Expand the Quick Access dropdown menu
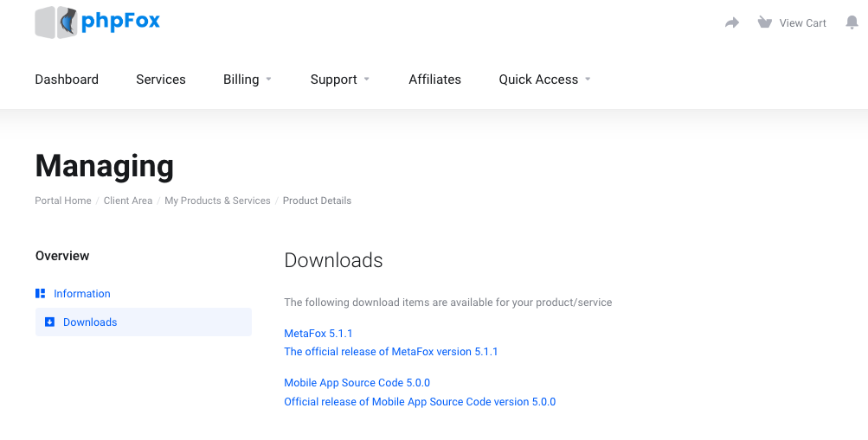This screenshot has height=440, width=868. 544,80
